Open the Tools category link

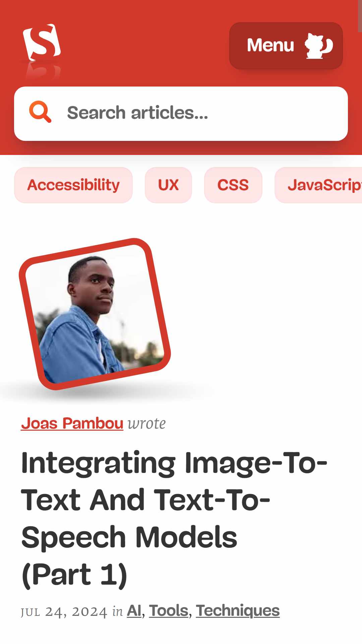coord(169,611)
